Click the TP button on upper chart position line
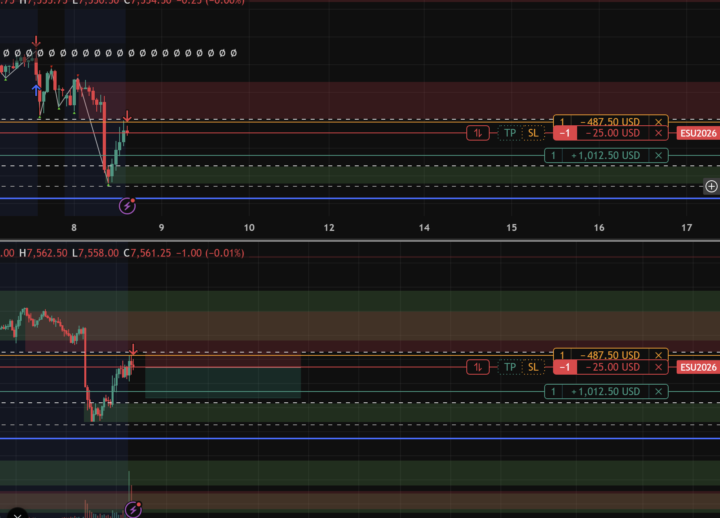This screenshot has height=518, width=720. click(510, 133)
